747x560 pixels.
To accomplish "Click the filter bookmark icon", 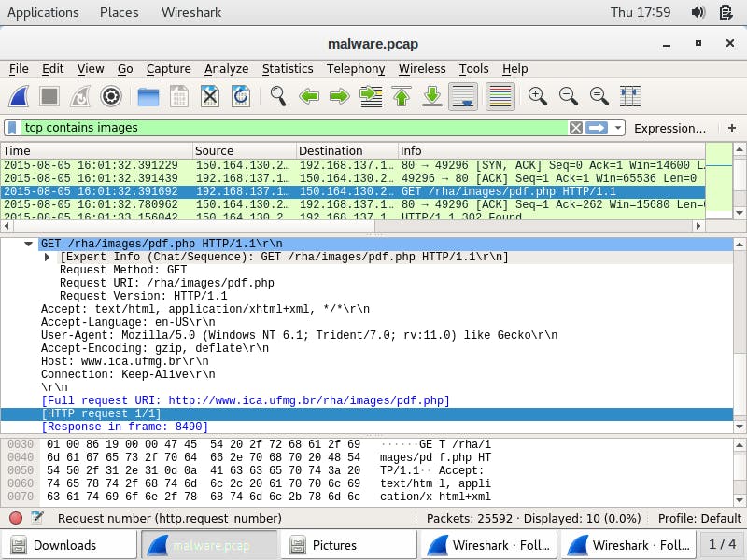I will (x=13, y=128).
